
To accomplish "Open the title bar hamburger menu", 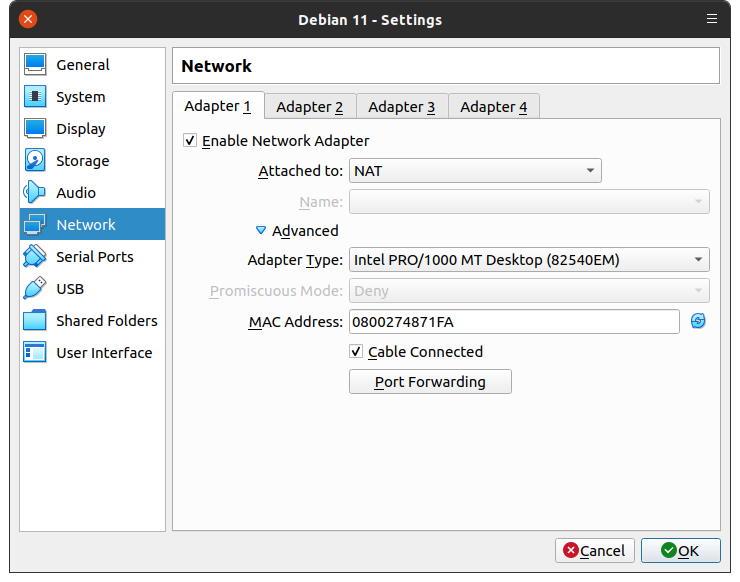I will (711, 19).
